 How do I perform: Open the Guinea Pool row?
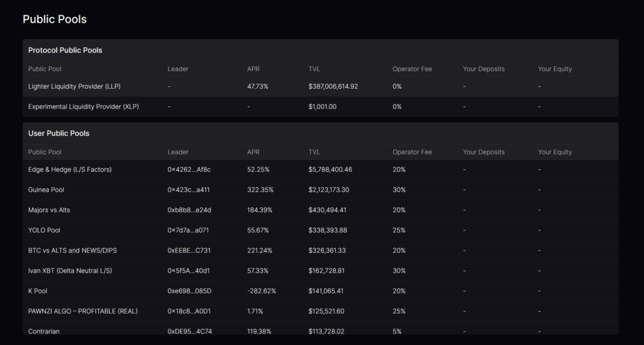pyautogui.click(x=46, y=189)
